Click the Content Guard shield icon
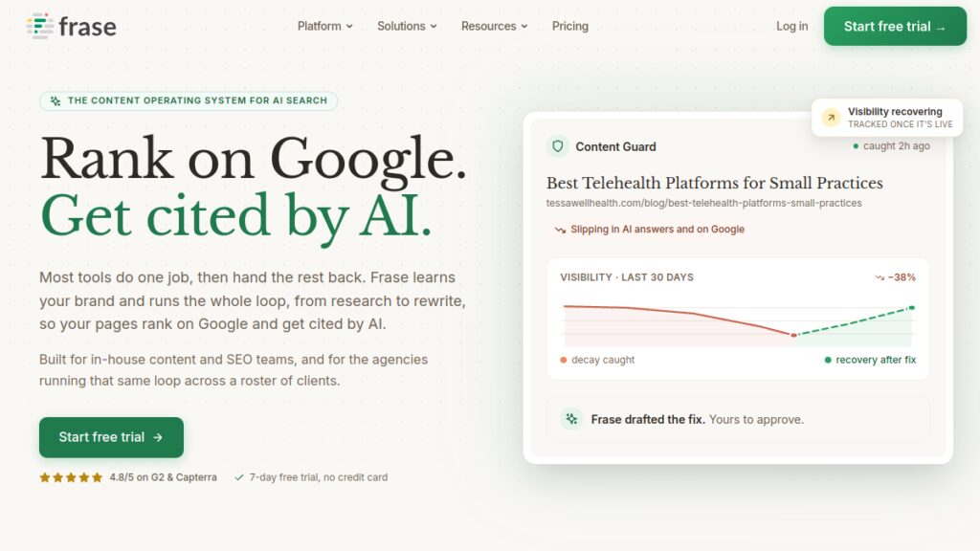 pyautogui.click(x=558, y=146)
